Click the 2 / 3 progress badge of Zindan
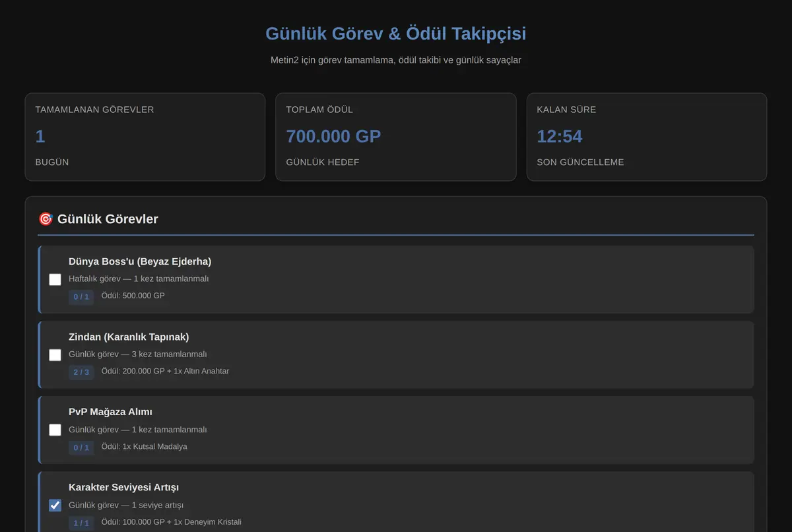This screenshot has height=532, width=792. [81, 372]
